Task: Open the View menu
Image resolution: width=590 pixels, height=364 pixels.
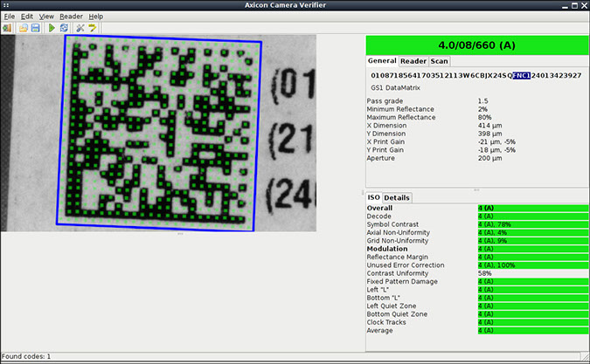Action: click(x=46, y=17)
